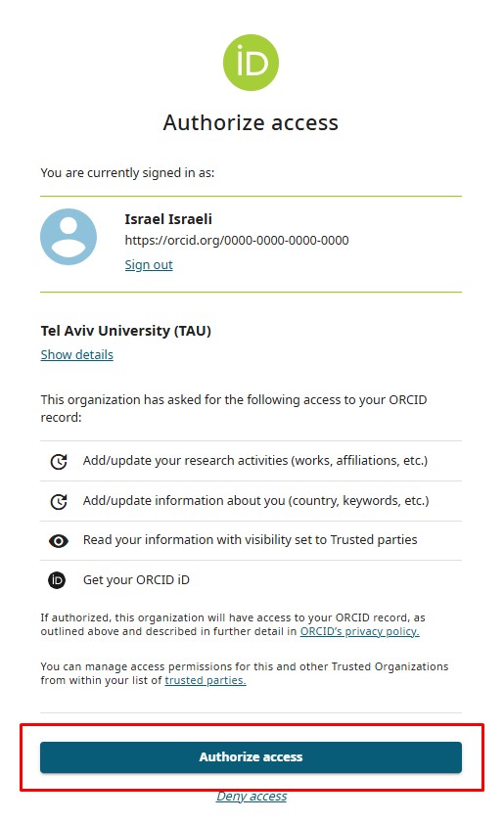Image resolution: width=504 pixels, height=822 pixels.
Task: Click the green ORCID iD logo
Action: 251,63
